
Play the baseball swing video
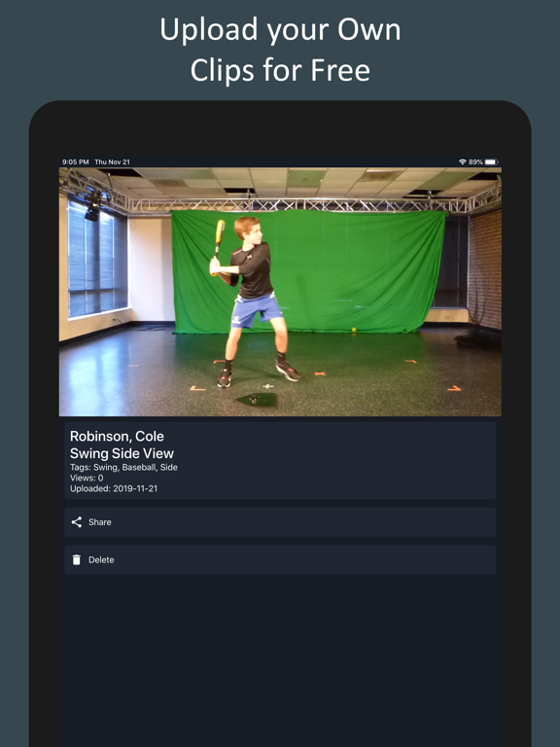coord(280,292)
